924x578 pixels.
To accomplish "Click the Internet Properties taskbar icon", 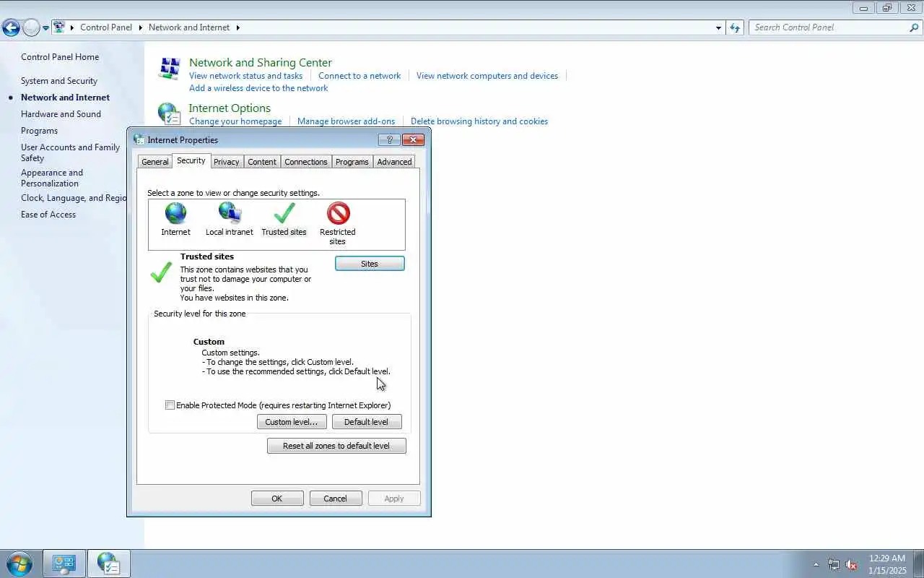I will (x=109, y=564).
